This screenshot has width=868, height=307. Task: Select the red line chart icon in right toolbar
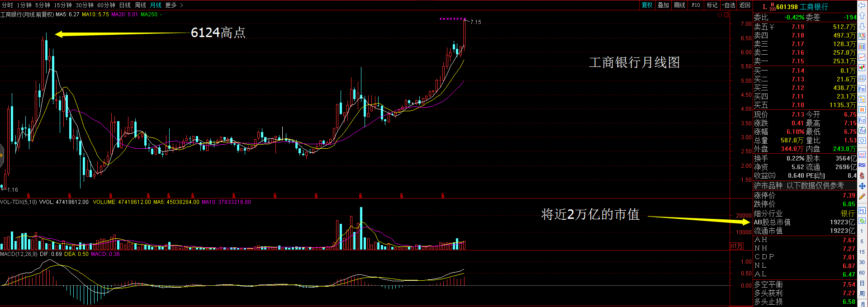click(x=862, y=57)
